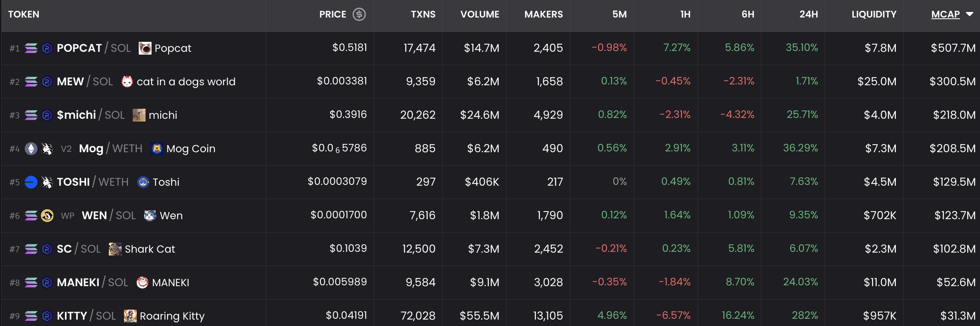This screenshot has height=326, width=980.
Task: Click Solana chain icon in MEW row
Action: (31, 82)
